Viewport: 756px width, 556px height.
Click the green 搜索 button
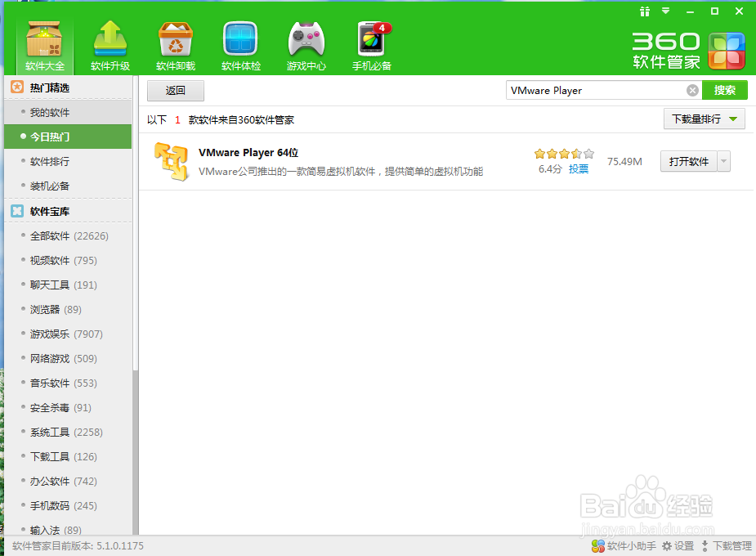[x=725, y=90]
